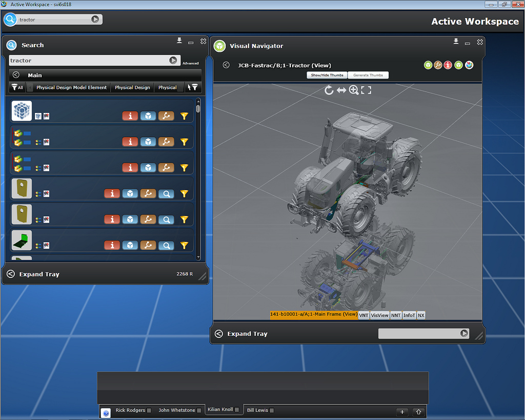Viewport: 525px width, 420px height.
Task: Click the magnifier button on the fourth result
Action: tap(166, 193)
